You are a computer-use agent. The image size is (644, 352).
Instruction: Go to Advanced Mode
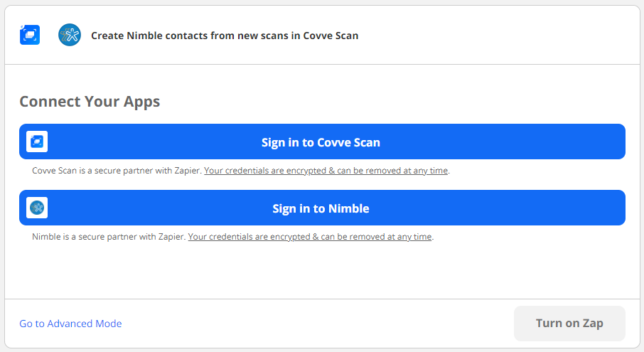click(70, 324)
